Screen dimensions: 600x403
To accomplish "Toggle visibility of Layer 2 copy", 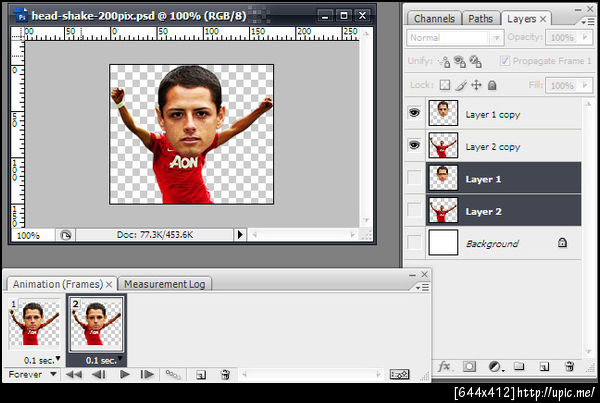I will 414,145.
